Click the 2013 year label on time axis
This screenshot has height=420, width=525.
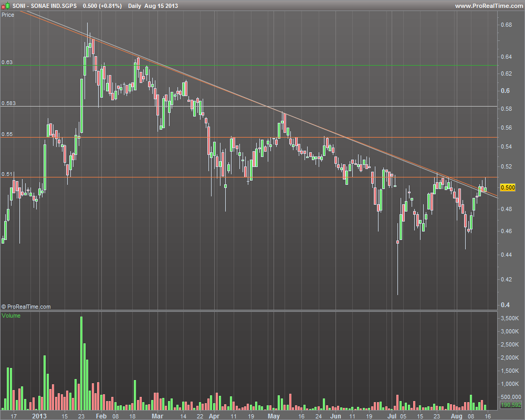coord(39,416)
